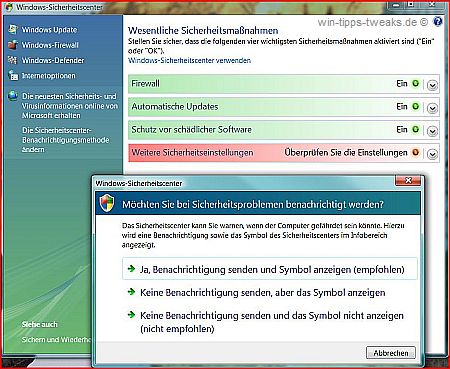Open Windows-Defender link

click(53, 60)
